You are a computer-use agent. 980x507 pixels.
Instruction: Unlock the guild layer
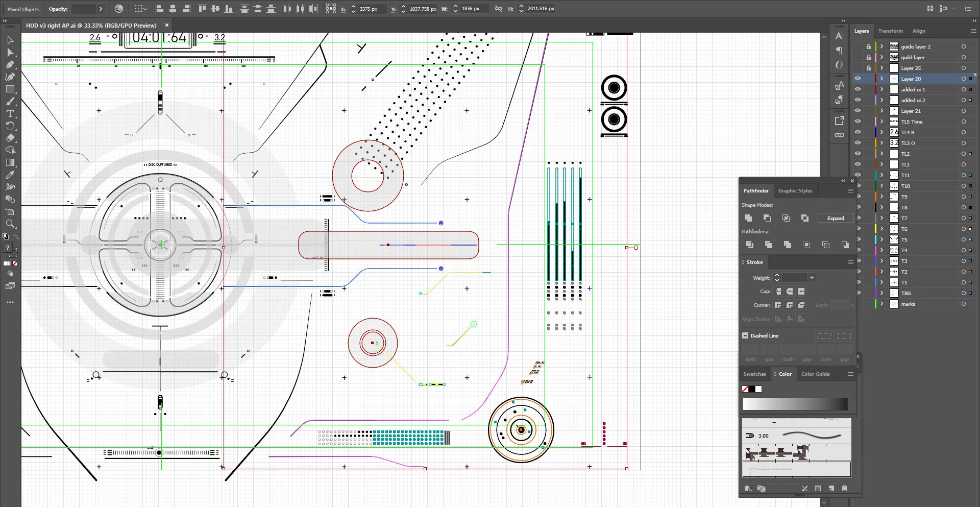(x=868, y=57)
